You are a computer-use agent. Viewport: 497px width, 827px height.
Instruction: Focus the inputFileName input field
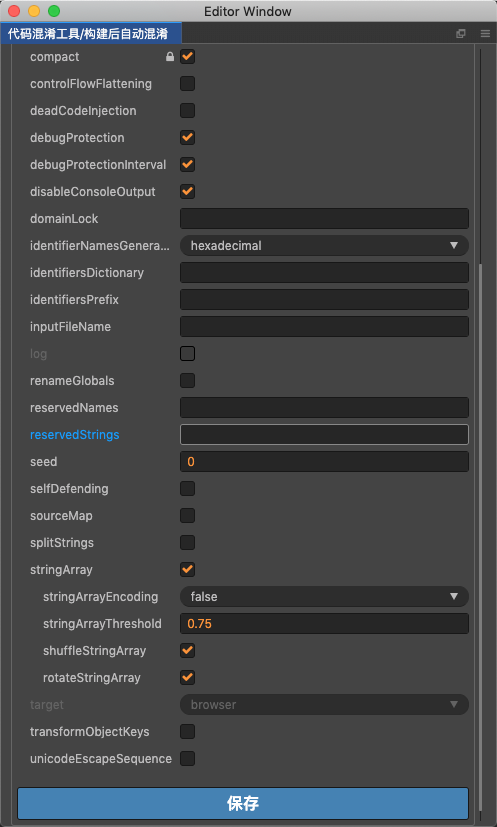[x=324, y=326]
